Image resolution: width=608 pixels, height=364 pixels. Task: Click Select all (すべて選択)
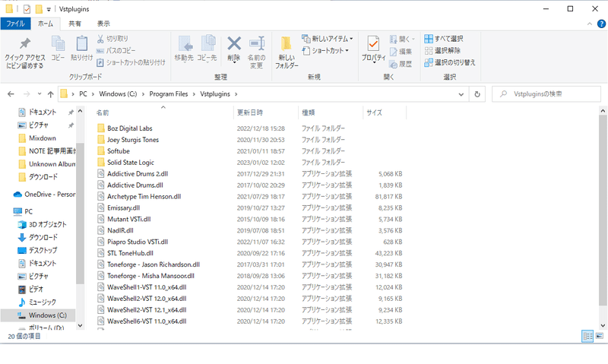point(444,39)
